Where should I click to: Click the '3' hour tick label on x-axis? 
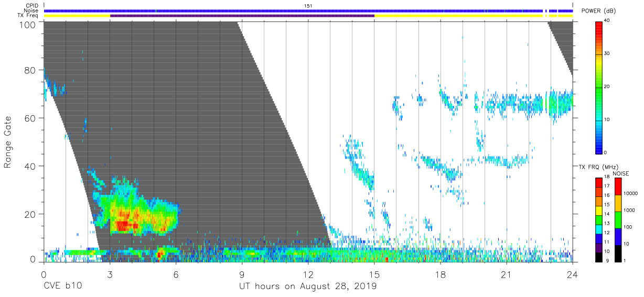tap(110, 273)
